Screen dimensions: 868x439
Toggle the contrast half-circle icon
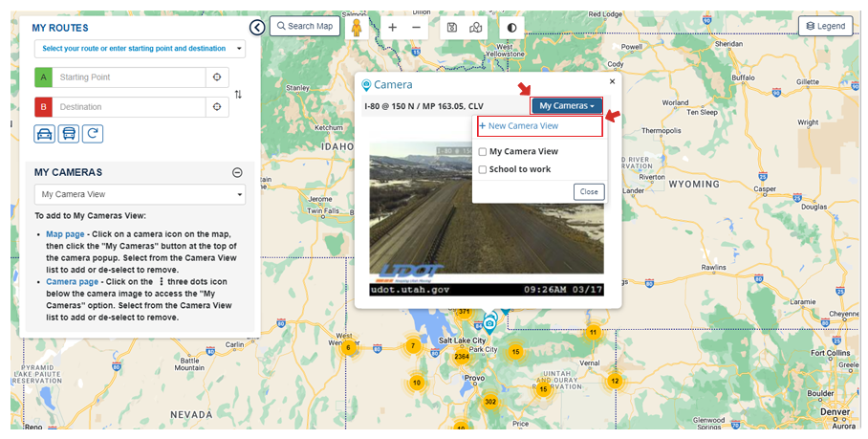click(511, 27)
